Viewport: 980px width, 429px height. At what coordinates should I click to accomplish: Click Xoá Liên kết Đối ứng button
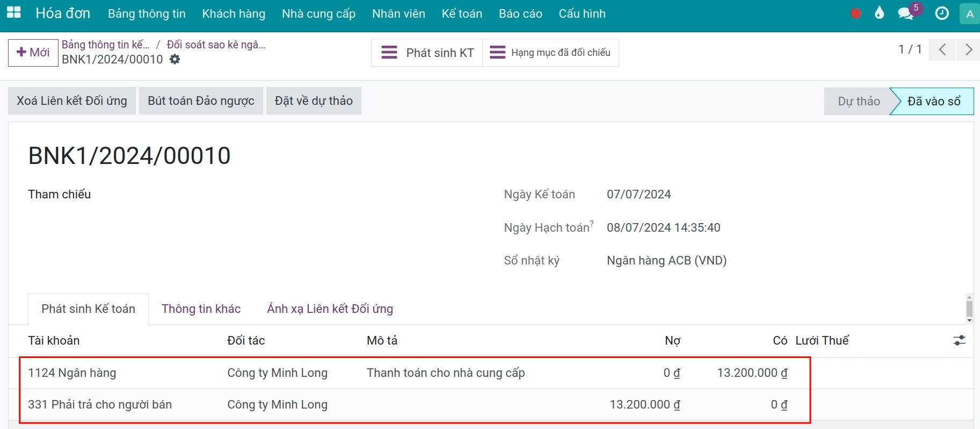point(72,101)
